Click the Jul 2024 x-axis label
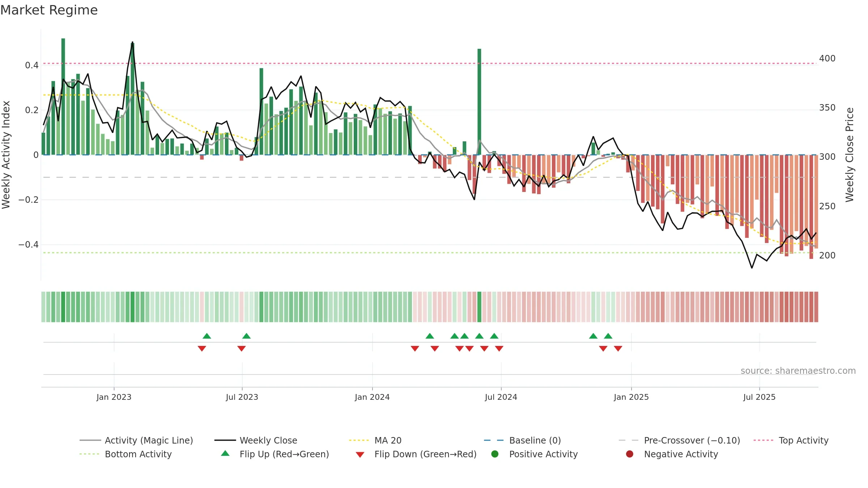 click(x=501, y=397)
